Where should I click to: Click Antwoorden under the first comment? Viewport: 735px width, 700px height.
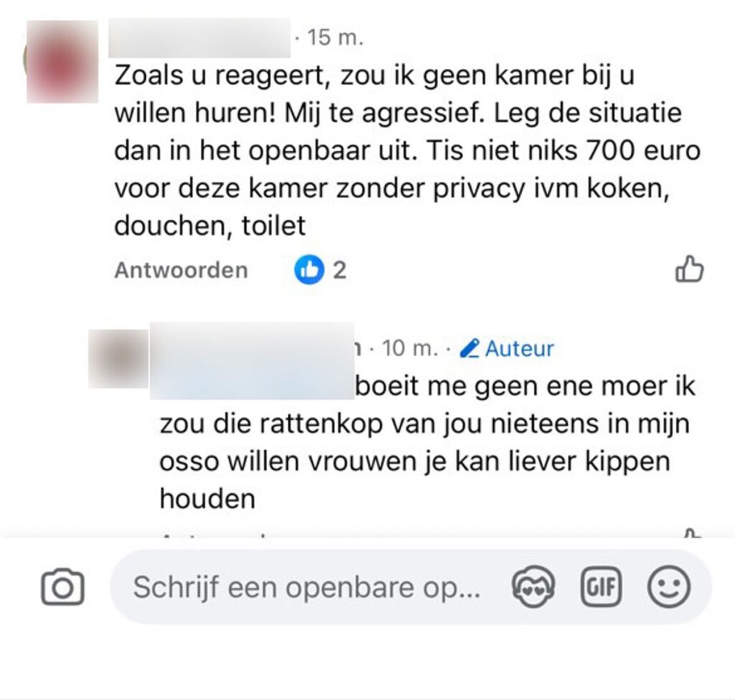[x=181, y=270]
